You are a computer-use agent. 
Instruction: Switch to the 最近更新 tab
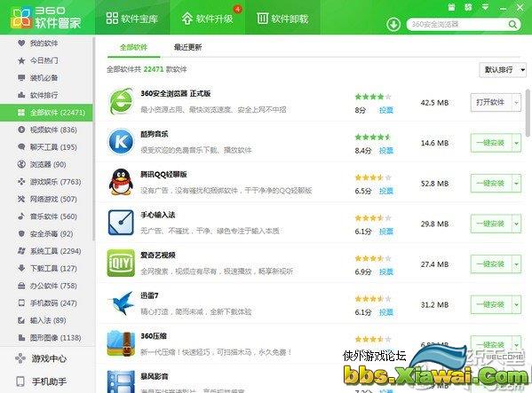(x=187, y=47)
